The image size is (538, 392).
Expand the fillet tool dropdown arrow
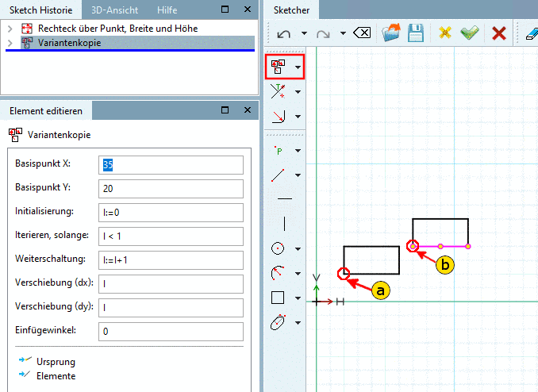click(x=298, y=117)
